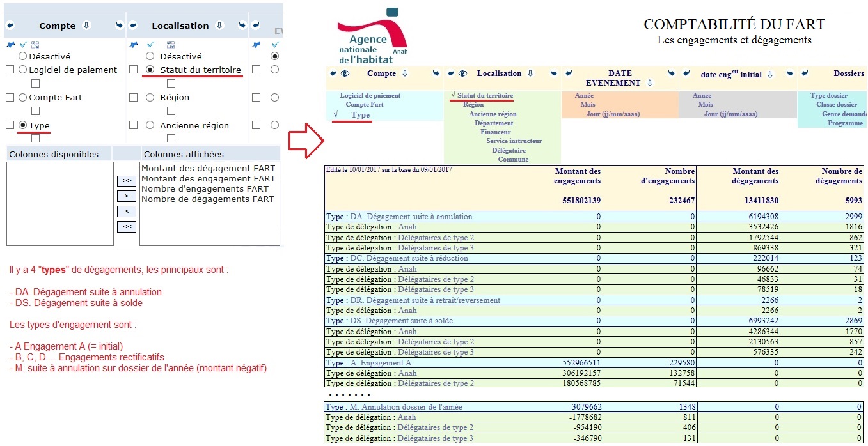Select Nombre de dégagements FART in the displayed columns list

pos(207,199)
